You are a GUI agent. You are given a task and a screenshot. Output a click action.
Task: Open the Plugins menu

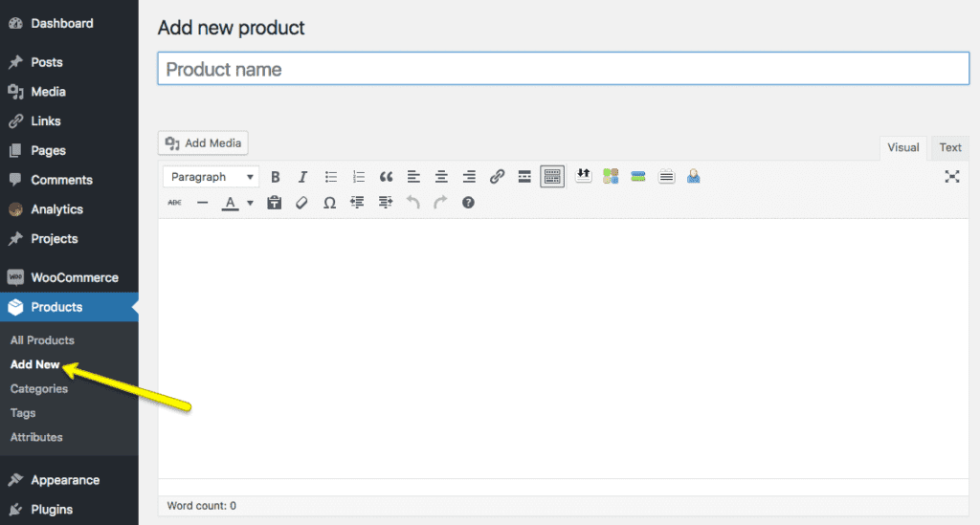69,509
